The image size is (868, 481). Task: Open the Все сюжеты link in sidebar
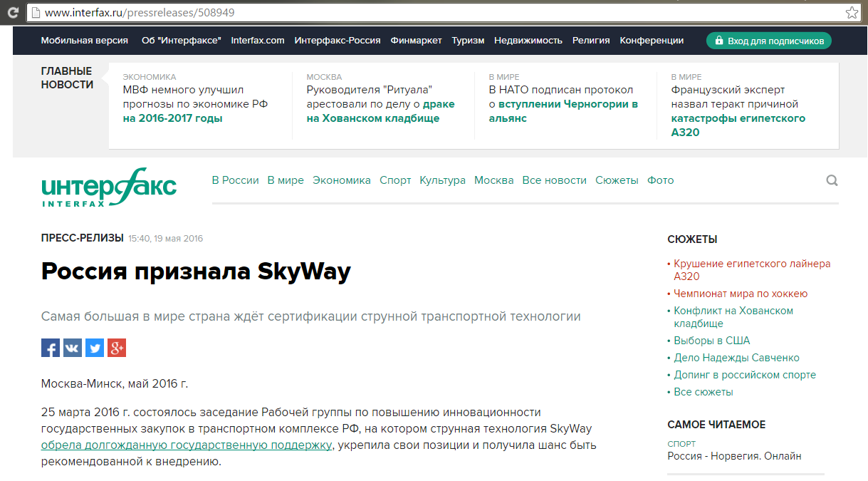(704, 392)
